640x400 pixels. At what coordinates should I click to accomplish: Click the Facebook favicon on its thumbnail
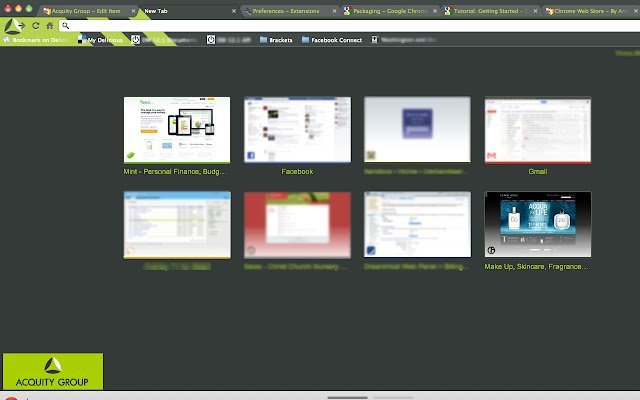251,156
